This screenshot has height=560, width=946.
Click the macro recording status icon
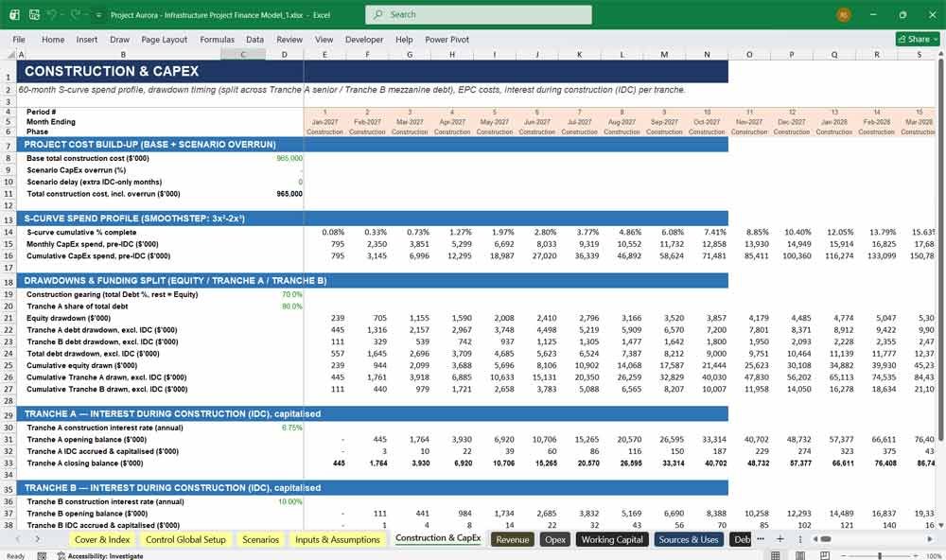42,556
